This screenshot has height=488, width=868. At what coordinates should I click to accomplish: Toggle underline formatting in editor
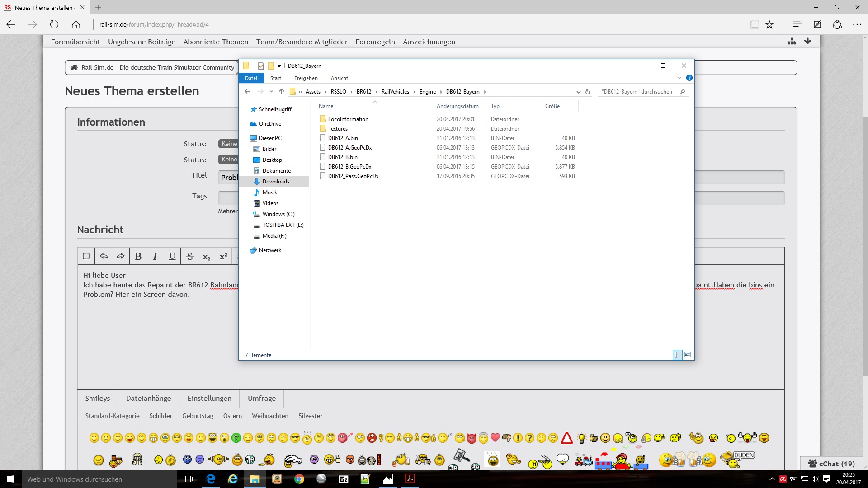coord(172,256)
